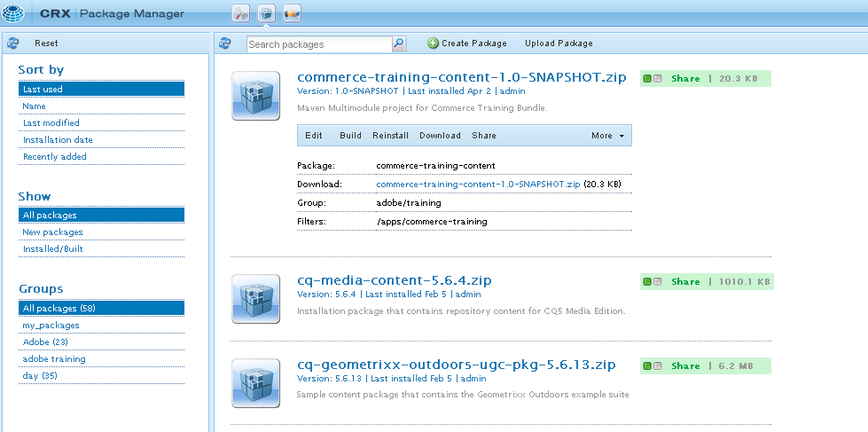This screenshot has height=432, width=868.
Task: Open commerce-training-content-1.0-SNAPSHOT.zip title
Action: [462, 77]
